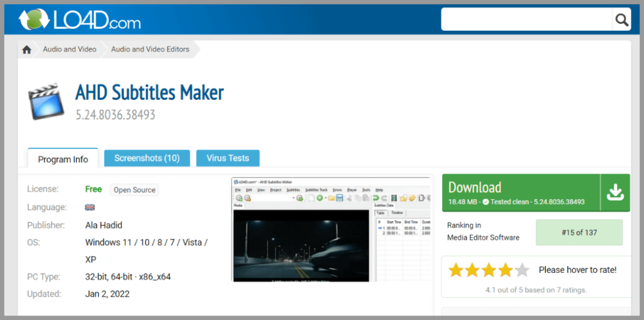Go to the home breadcrumb icon

[x=26, y=49]
